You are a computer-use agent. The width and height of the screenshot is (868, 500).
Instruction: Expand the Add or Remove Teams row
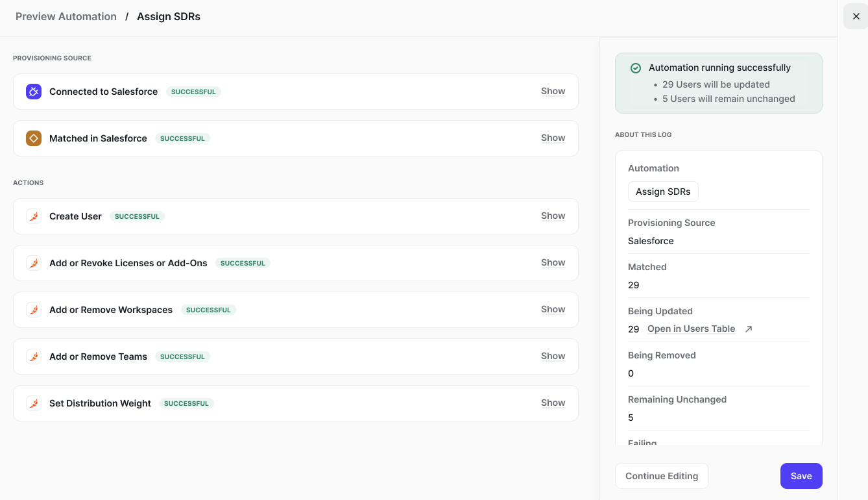coord(553,356)
